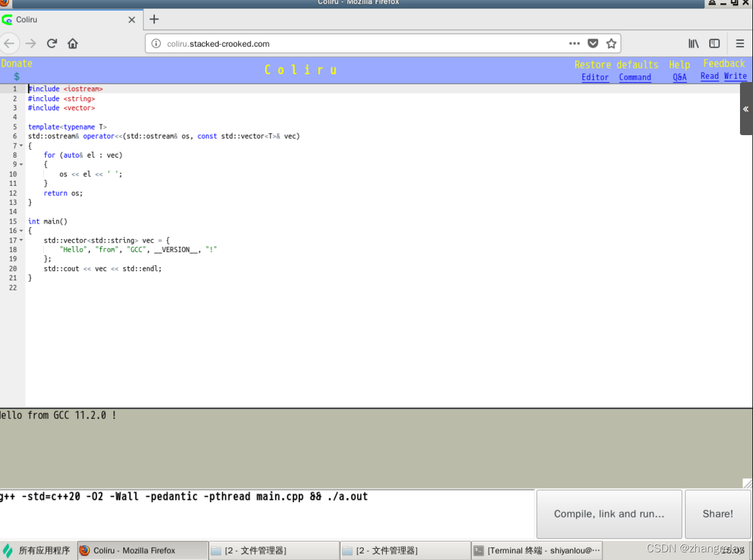Close the Coliru tab
This screenshot has height=560, width=753.
[132, 19]
